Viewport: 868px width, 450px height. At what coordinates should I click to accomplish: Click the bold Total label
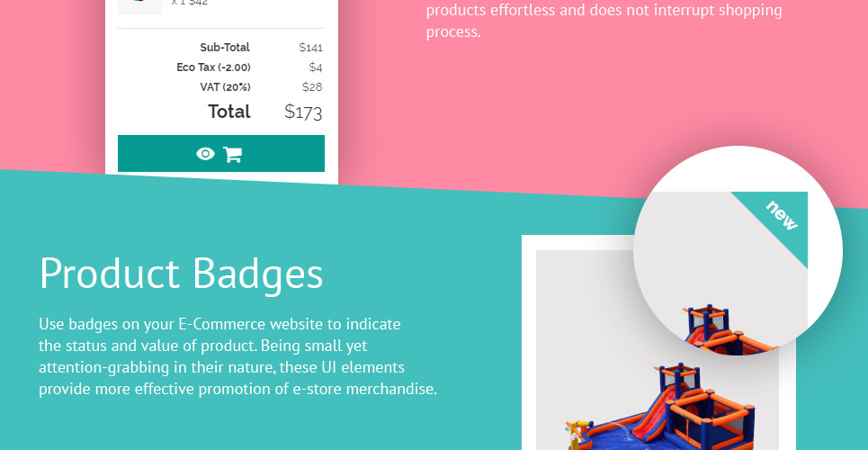tap(229, 112)
